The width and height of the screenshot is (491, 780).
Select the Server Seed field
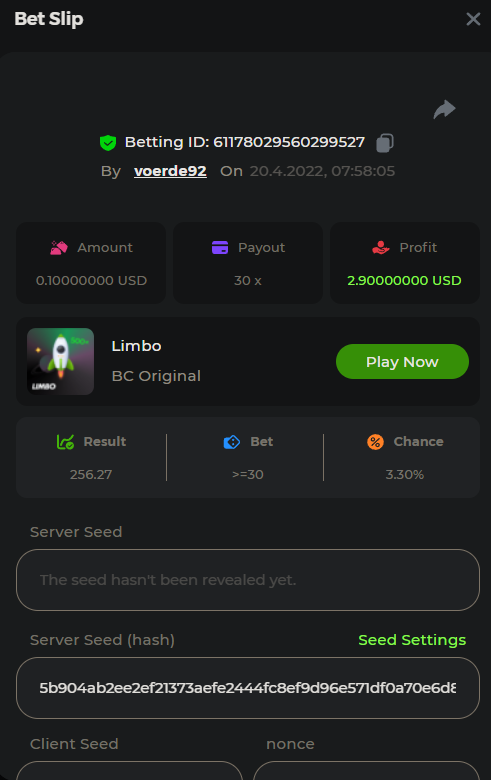pos(248,580)
